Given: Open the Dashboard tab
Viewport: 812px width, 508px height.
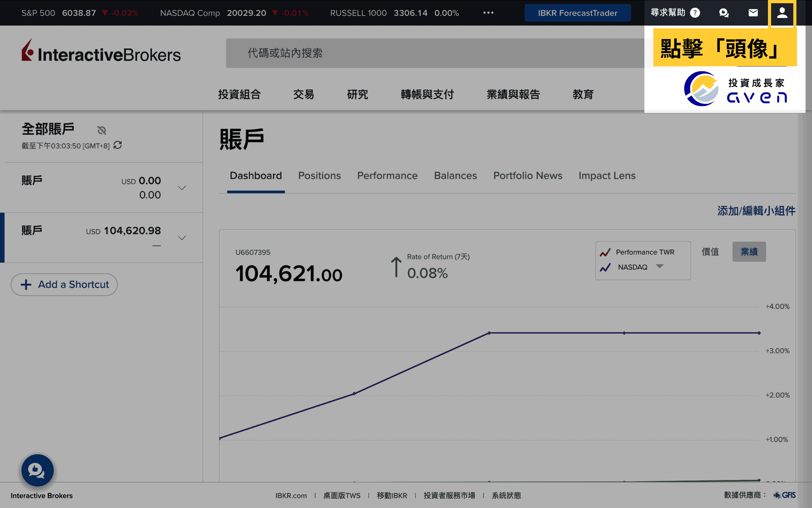Looking at the screenshot, I should tap(256, 176).
